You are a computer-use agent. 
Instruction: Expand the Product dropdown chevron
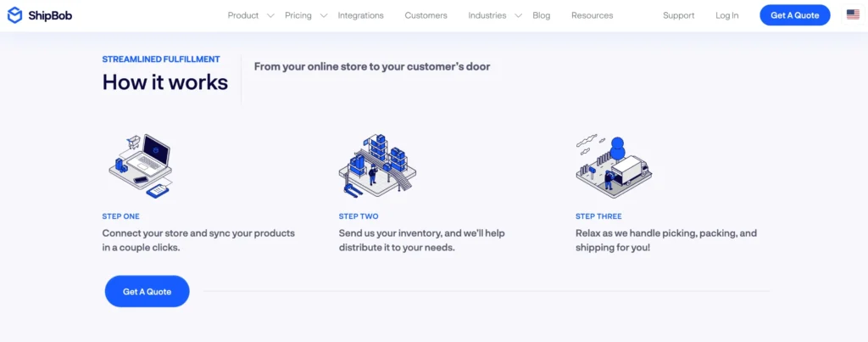tap(270, 15)
